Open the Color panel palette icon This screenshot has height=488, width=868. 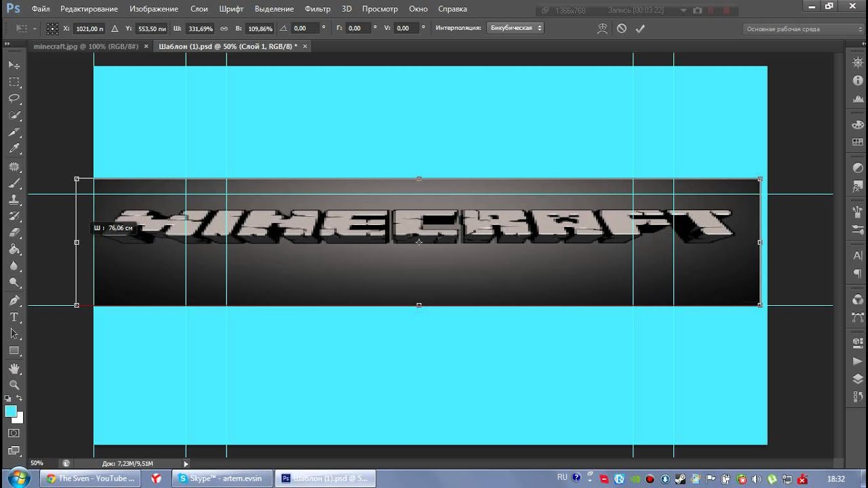coord(858,125)
